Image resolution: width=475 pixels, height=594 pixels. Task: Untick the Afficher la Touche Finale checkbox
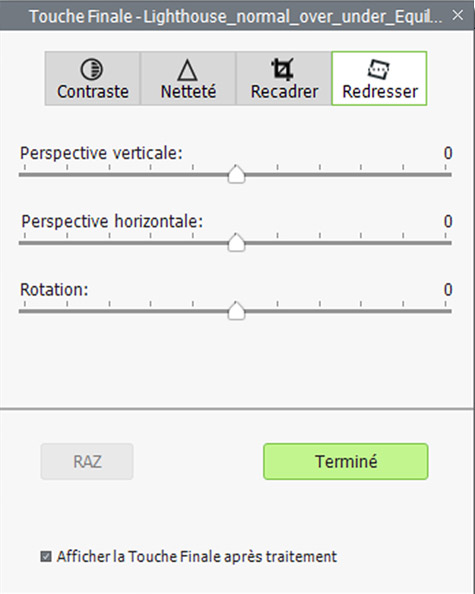(x=46, y=556)
